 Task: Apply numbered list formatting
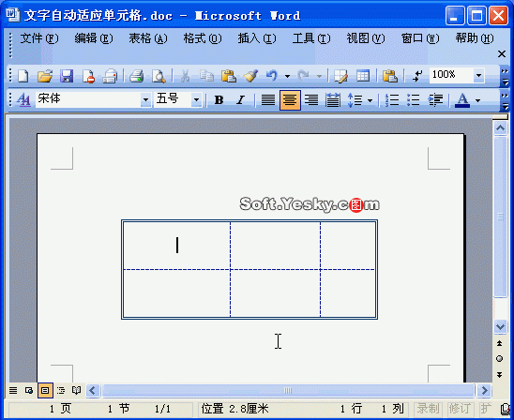click(x=392, y=100)
